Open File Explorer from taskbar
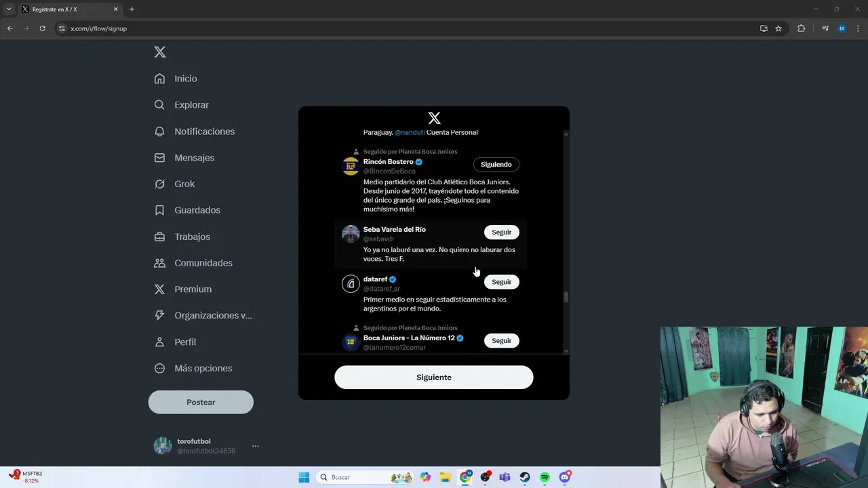Screen dimensions: 868x488 tap(445, 477)
